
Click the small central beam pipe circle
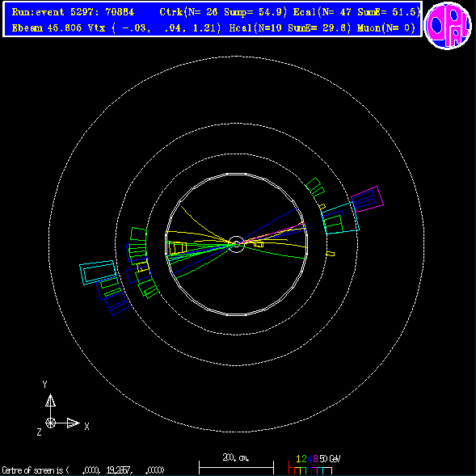click(x=236, y=244)
